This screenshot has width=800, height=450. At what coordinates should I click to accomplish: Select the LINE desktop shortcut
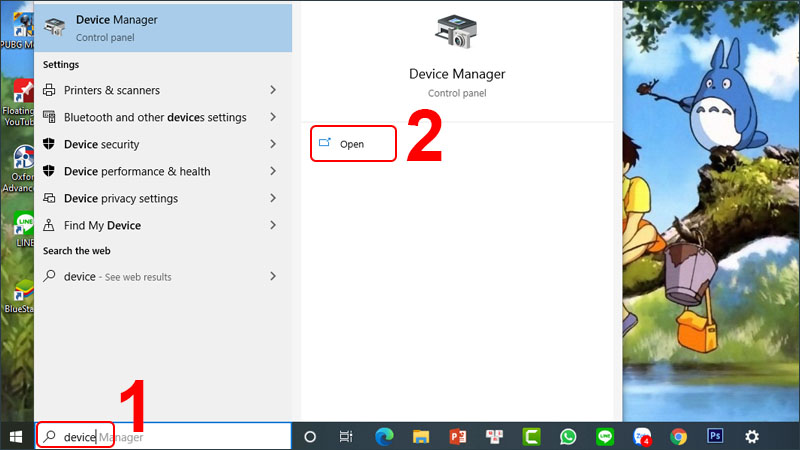[22, 230]
